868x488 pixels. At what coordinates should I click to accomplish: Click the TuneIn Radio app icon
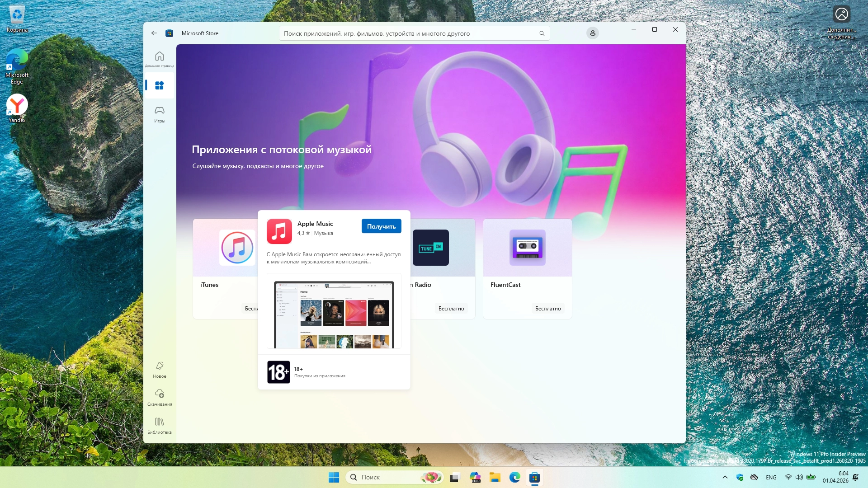pos(430,248)
